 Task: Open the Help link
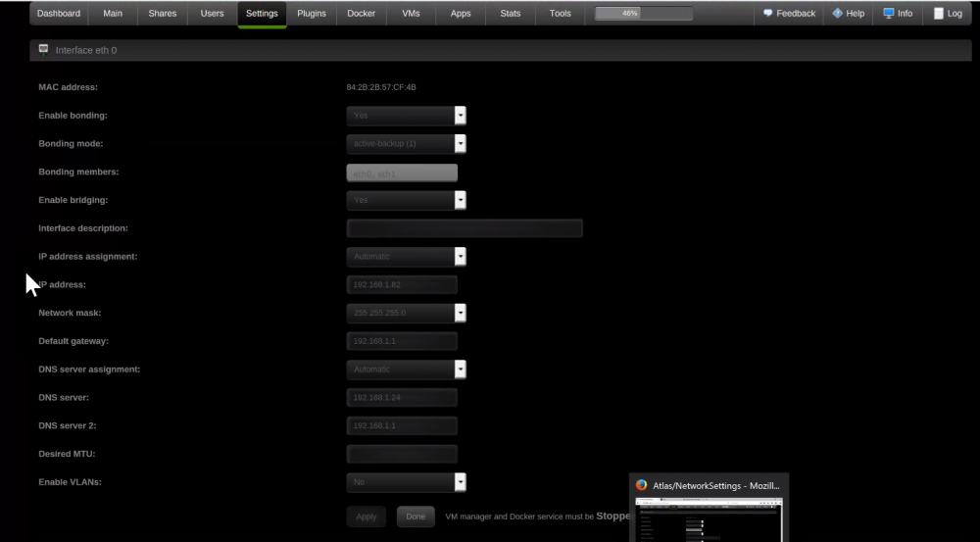(855, 13)
